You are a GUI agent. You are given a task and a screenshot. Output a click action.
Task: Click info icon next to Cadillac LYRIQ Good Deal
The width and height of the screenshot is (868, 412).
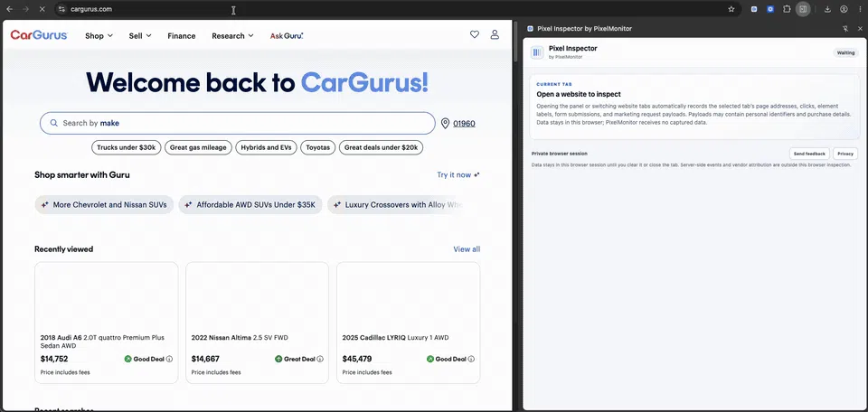471,359
